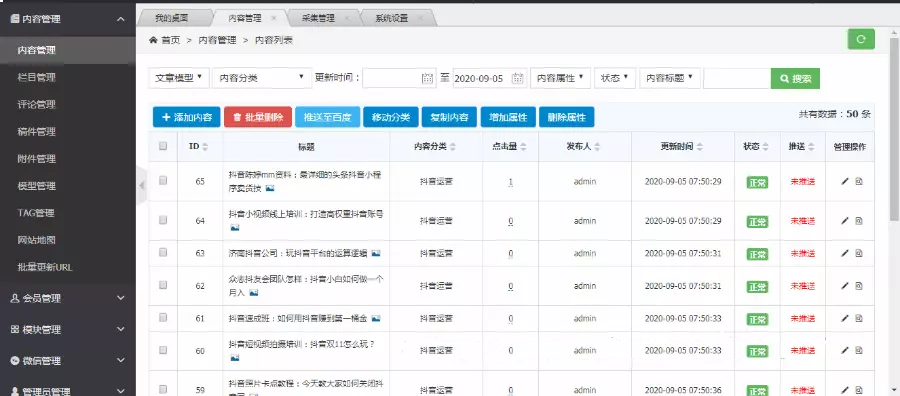Check the checkbox for row ID 65
Screen dimensions: 900x396
[163, 180]
